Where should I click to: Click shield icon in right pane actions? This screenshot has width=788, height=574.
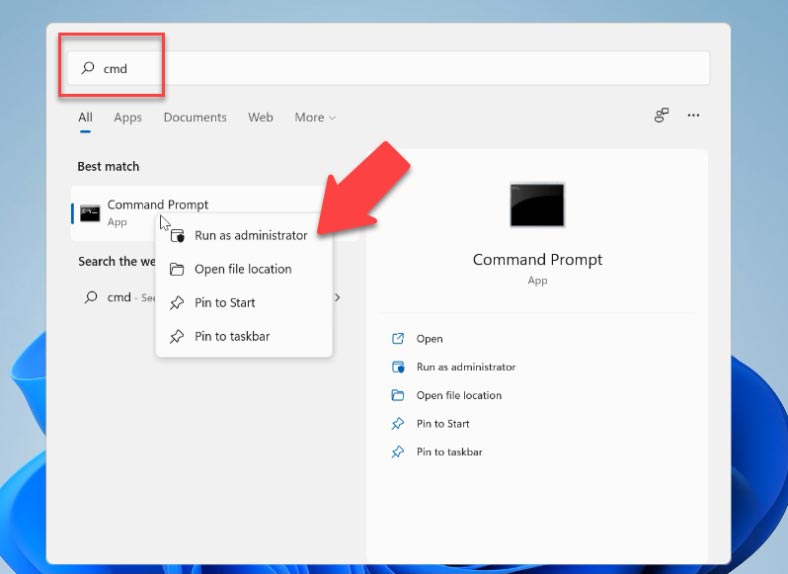click(x=398, y=367)
